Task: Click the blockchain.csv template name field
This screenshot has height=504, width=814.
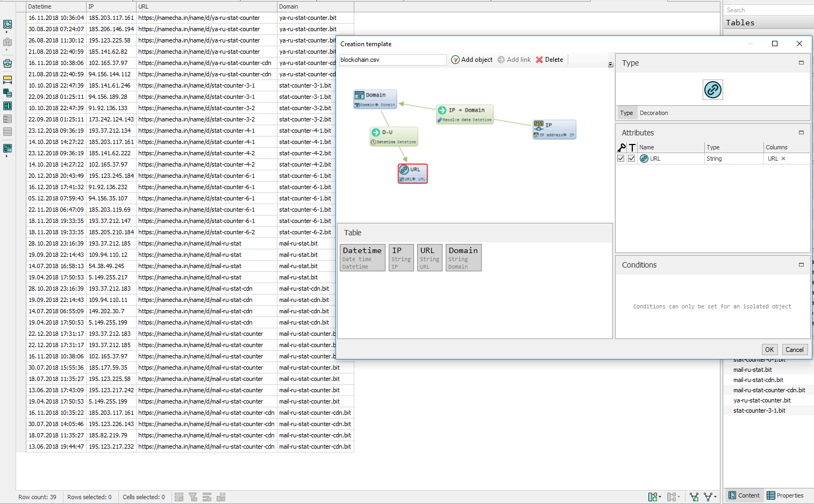Action: point(392,60)
